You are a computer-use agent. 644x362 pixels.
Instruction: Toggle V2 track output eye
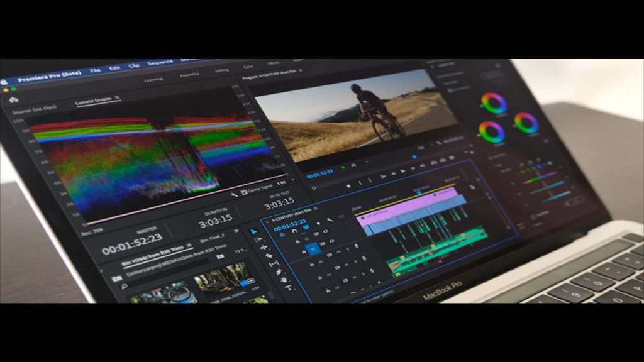(x=326, y=231)
